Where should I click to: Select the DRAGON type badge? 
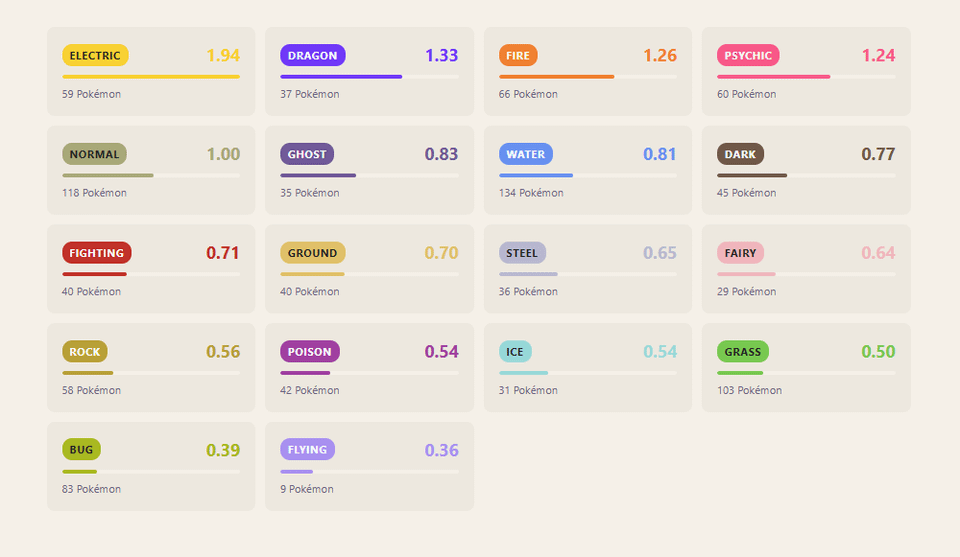[312, 56]
